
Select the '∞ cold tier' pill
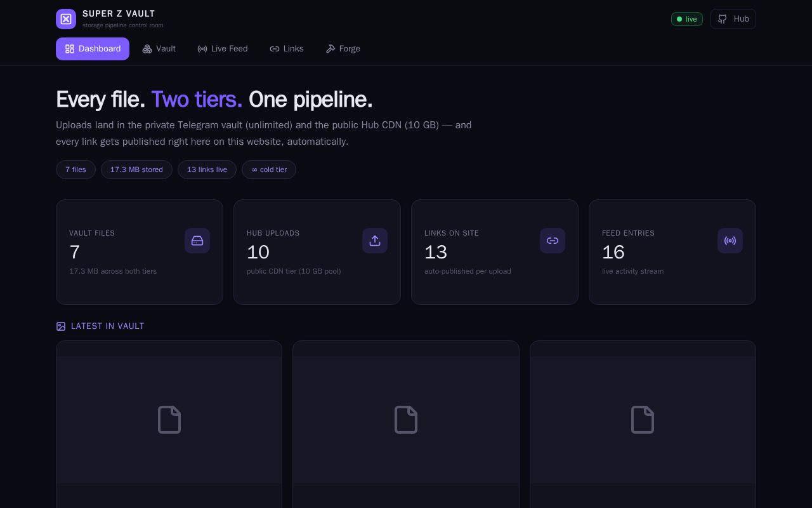pyautogui.click(x=269, y=170)
